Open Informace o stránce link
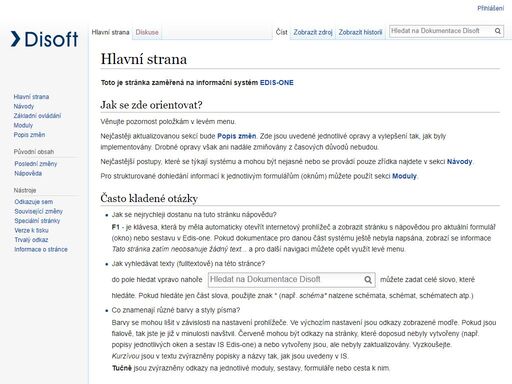Image resolution: width=512 pixels, height=384 pixels. point(41,249)
